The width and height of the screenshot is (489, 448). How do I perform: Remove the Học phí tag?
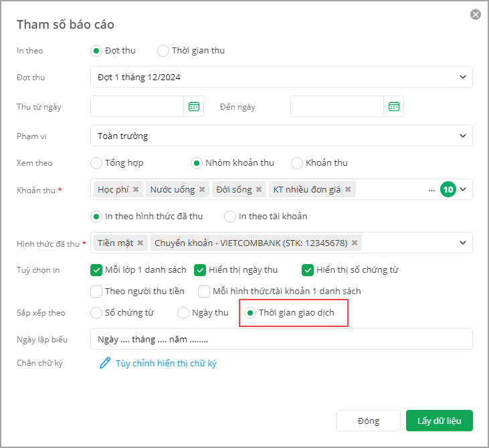coord(136,189)
